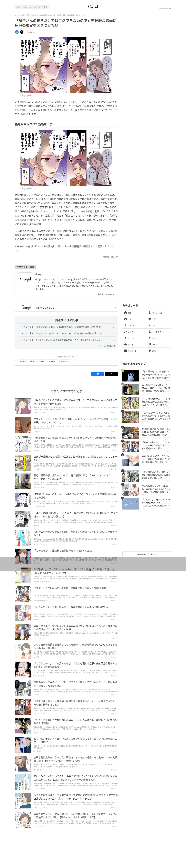Click external icon on 「お義母さん、働いたことないですよね？」 row
The image size is (186, 868).
[113, 333]
